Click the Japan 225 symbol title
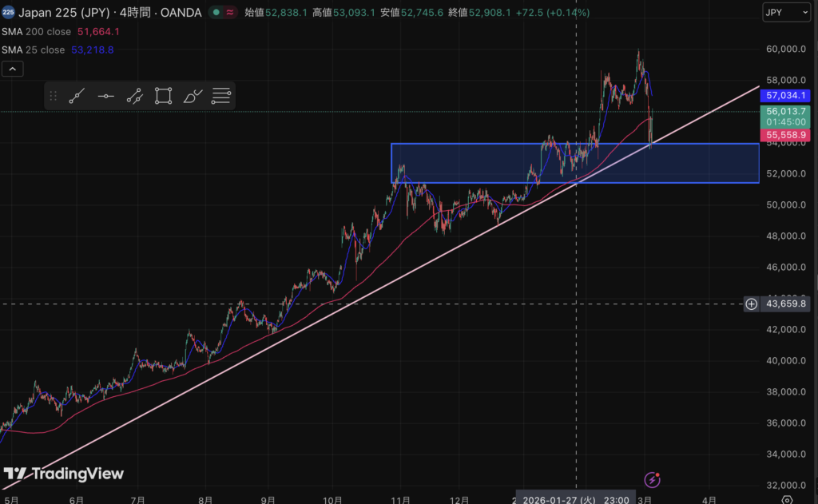Image resolution: width=818 pixels, height=504 pixels. click(68, 13)
